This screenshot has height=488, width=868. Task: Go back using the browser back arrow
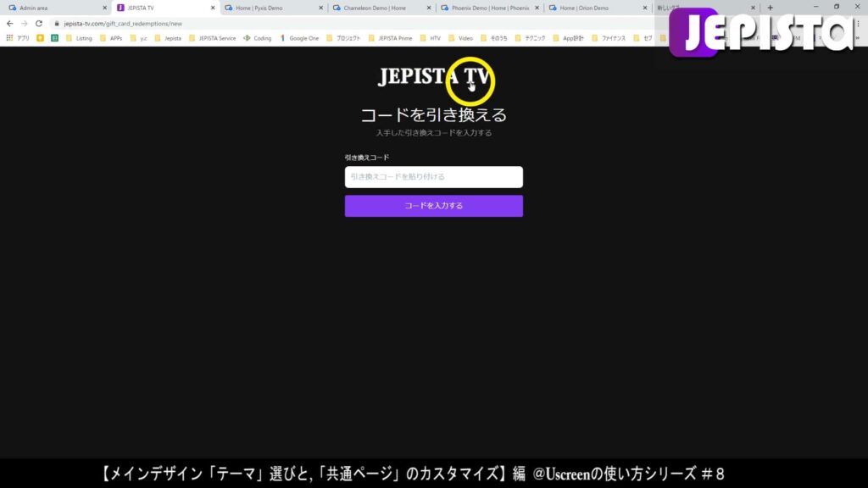pyautogui.click(x=10, y=24)
